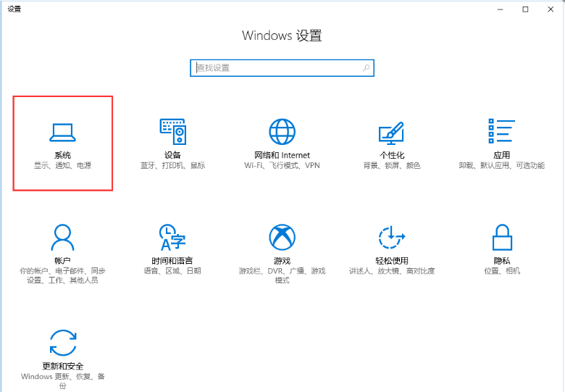
Task: Minimize the 设置 window
Action: (501, 9)
